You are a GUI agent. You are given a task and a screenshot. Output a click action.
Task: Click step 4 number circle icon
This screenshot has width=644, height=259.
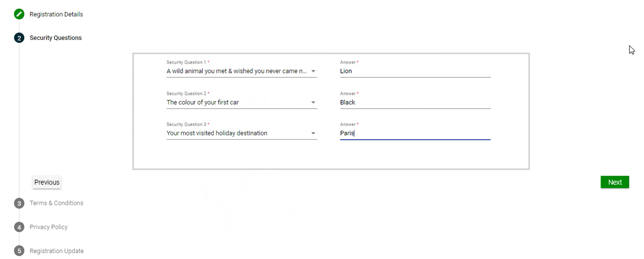tap(19, 227)
